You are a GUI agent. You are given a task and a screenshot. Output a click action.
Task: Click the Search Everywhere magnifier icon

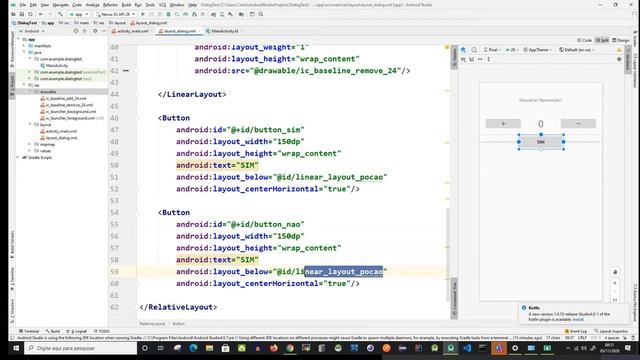coord(261,14)
